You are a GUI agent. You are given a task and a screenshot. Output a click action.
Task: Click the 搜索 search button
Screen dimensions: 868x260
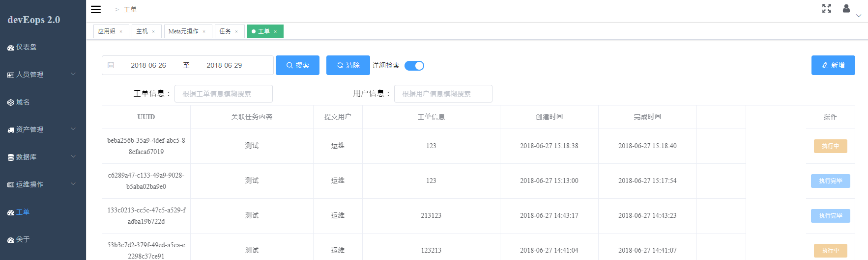coord(297,65)
